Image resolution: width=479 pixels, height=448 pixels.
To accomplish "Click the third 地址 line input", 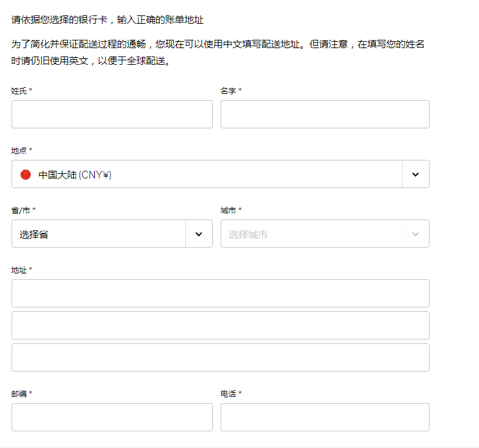I will click(220, 358).
